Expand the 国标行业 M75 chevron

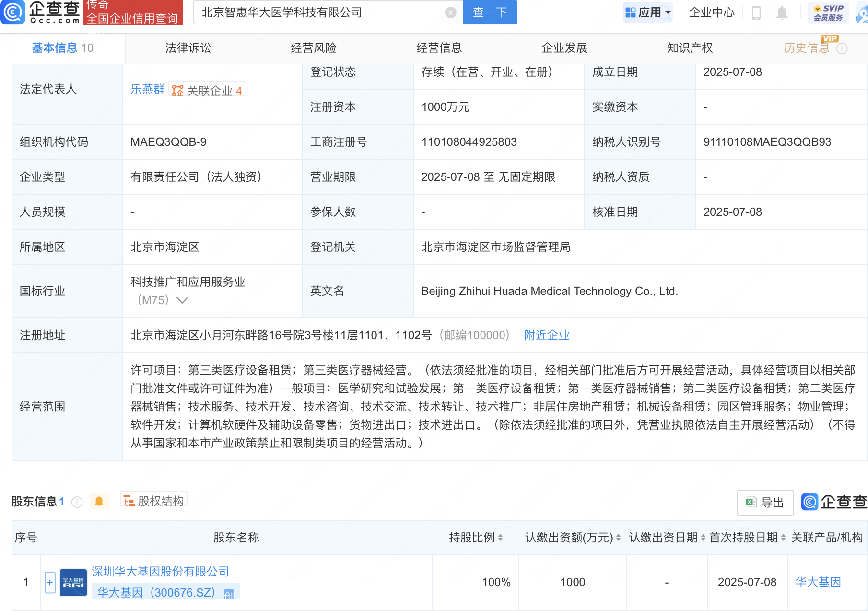tap(182, 300)
